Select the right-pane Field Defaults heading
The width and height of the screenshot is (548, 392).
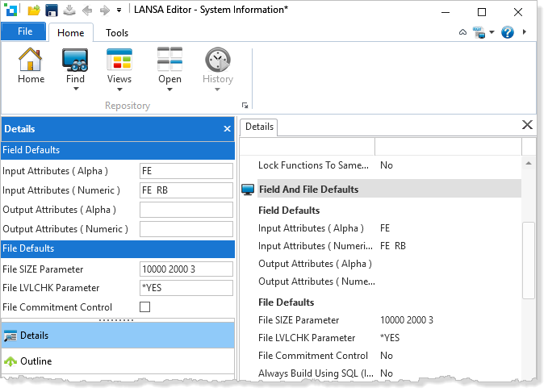[x=289, y=211]
